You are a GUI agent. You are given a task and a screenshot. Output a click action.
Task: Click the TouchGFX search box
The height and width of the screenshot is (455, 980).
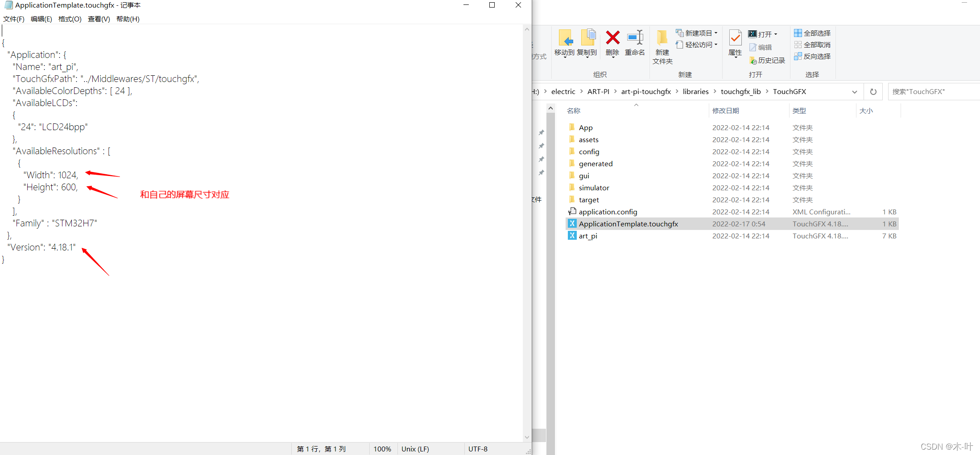click(933, 91)
